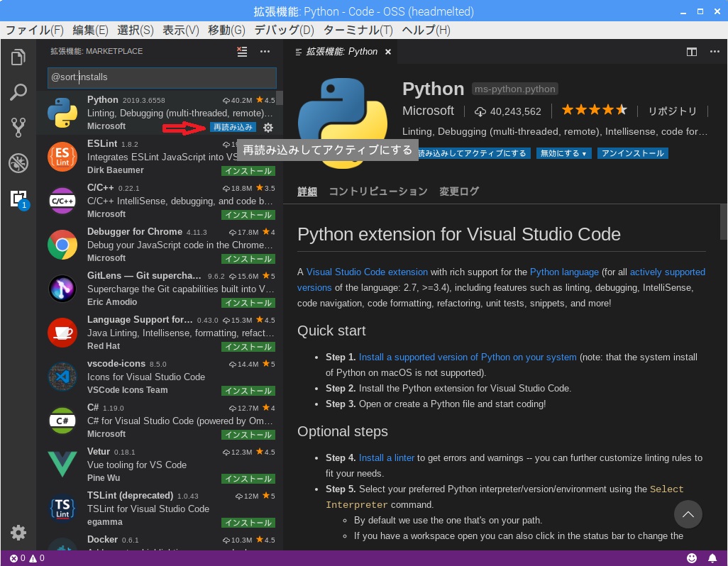Click the extensions search input field

pyautogui.click(x=162, y=77)
